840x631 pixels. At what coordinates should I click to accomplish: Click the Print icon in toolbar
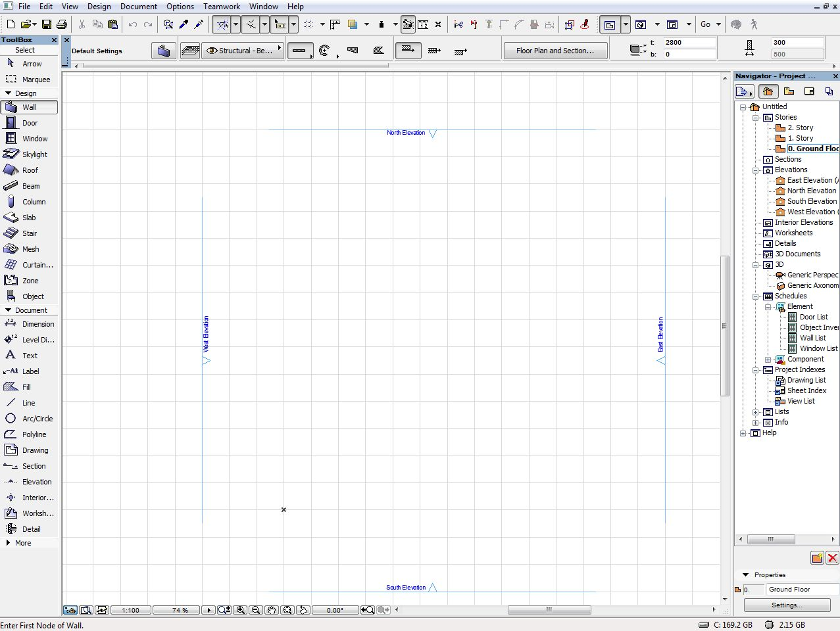pyautogui.click(x=62, y=24)
